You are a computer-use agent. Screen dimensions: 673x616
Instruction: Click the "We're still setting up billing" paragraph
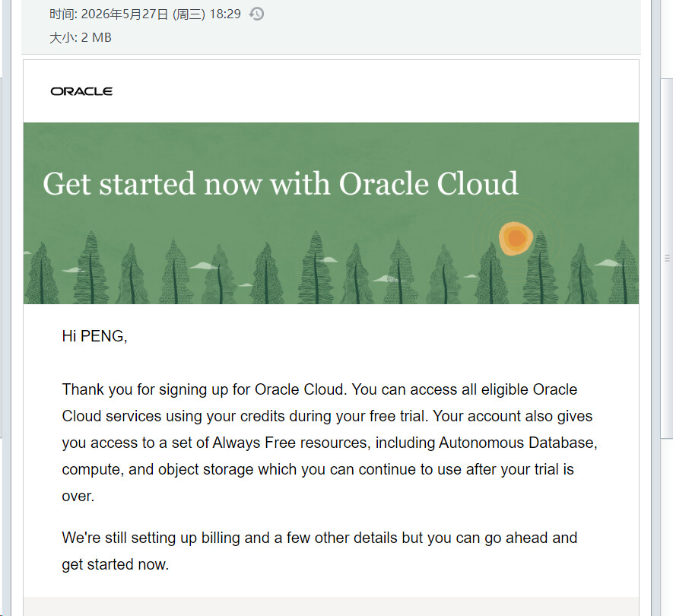(x=319, y=551)
